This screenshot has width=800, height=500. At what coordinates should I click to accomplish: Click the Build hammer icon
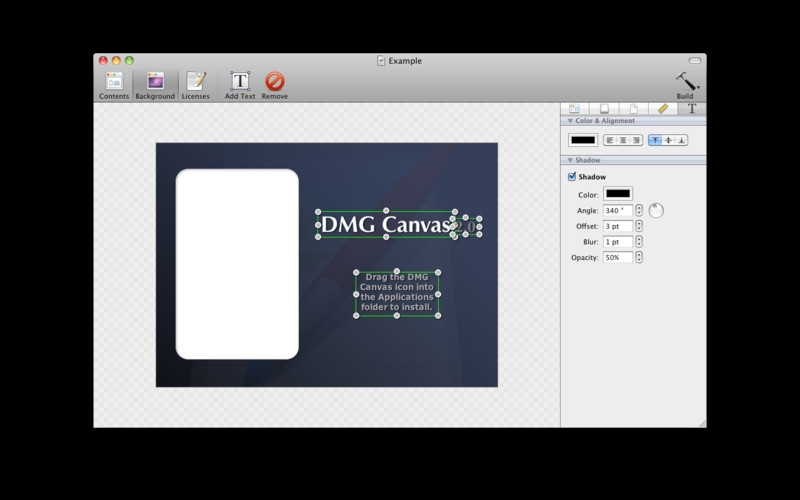coord(685,81)
